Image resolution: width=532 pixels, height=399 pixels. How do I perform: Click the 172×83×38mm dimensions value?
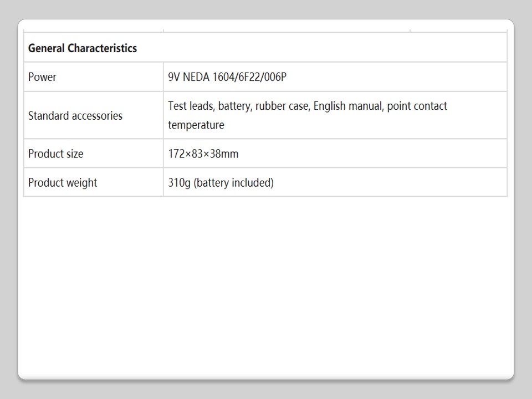203,154
